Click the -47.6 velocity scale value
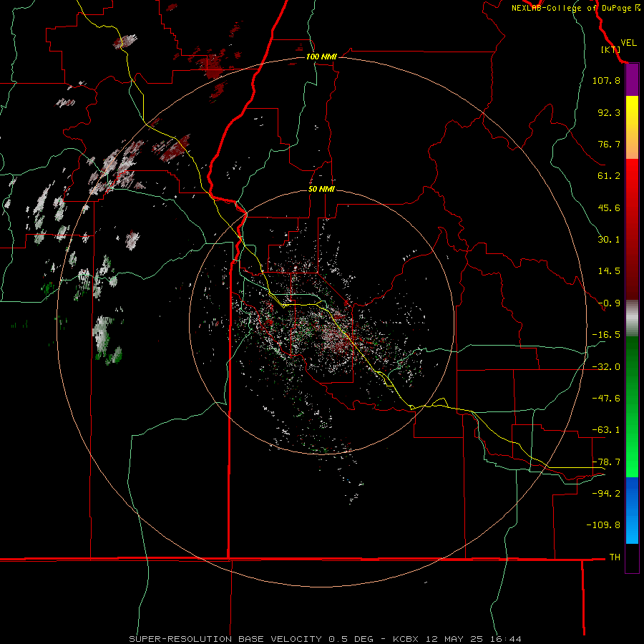Screen dimensions: 644x644 point(606,399)
